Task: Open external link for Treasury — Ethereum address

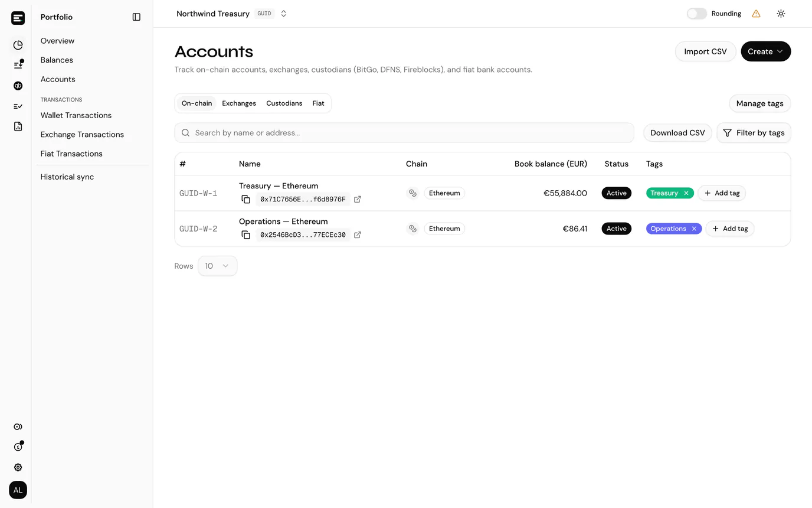Action: click(358, 200)
